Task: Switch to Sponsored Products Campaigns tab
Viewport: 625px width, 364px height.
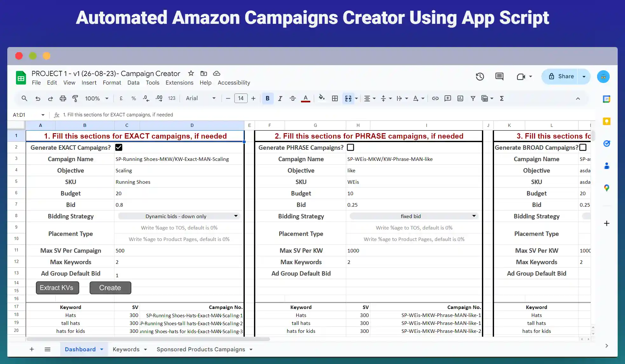Action: coord(201,349)
